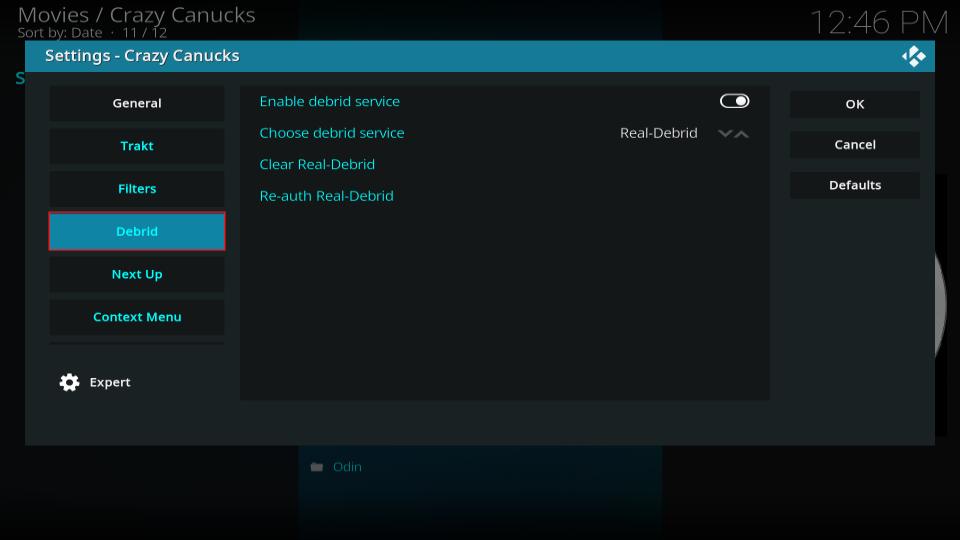The image size is (960, 540).
Task: Go to the Context Menu settings category
Action: (137, 317)
